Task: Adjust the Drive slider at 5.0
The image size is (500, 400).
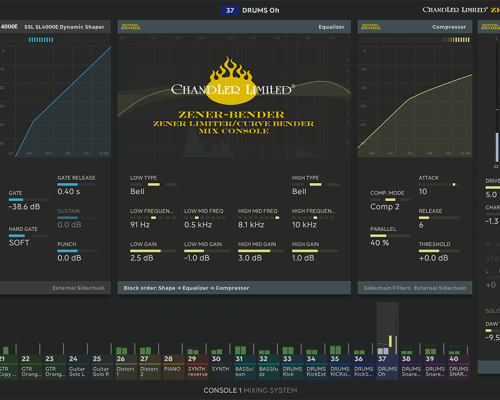Action: pos(493,188)
